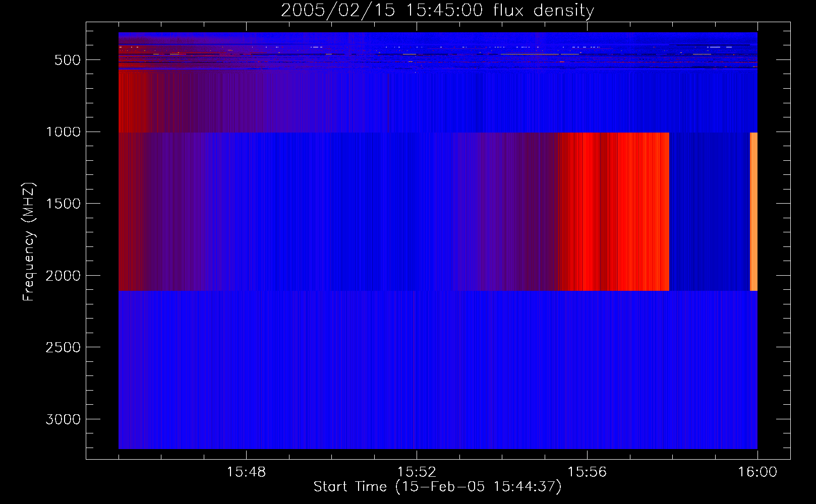
Task: Click the 15:52 time tick label
Action: tap(417, 472)
